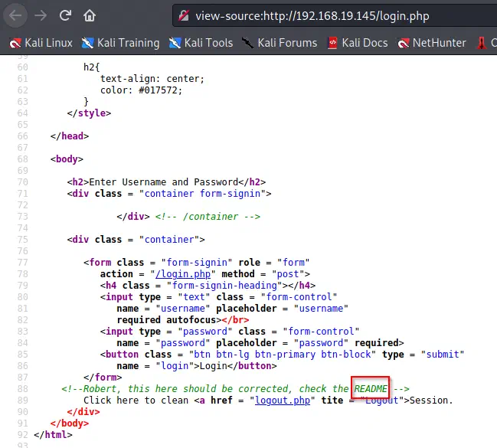The image size is (497, 448).
Task: Click the insecure connection padlock icon
Action: pyautogui.click(x=184, y=15)
